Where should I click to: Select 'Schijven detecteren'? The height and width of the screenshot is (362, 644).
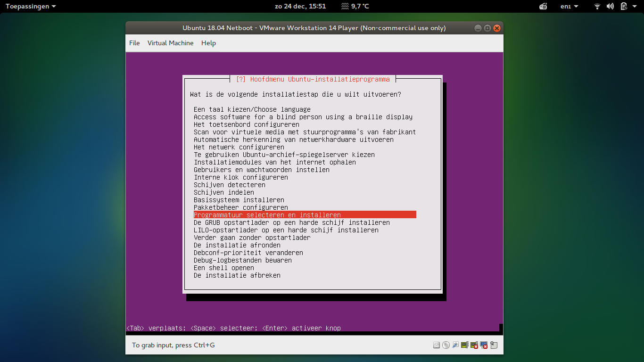(230, 185)
